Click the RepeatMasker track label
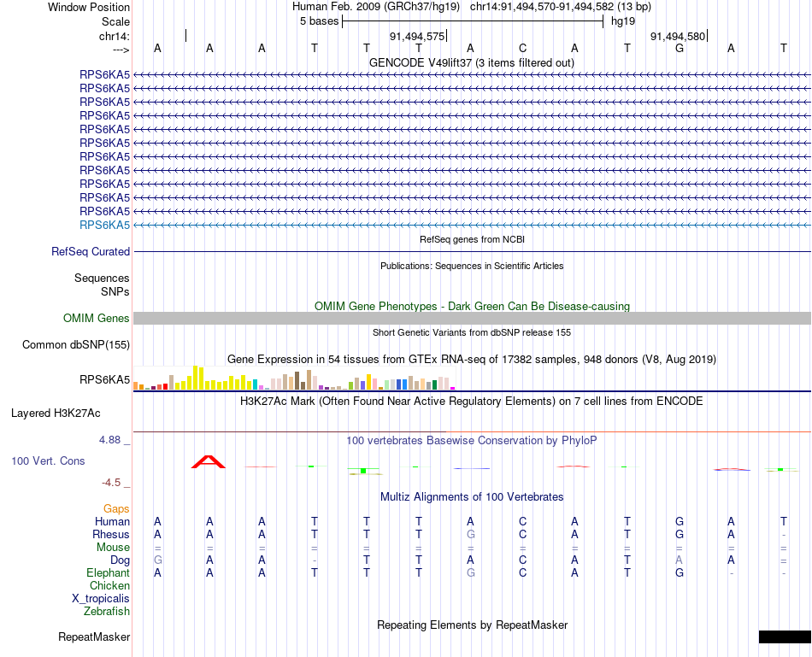 [94, 636]
